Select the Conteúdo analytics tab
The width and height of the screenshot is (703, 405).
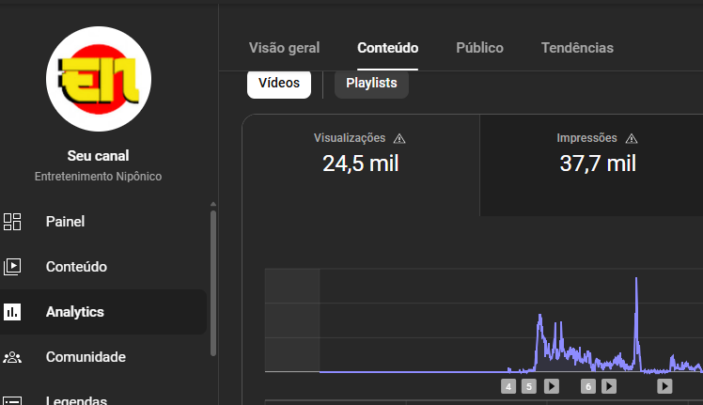click(388, 48)
